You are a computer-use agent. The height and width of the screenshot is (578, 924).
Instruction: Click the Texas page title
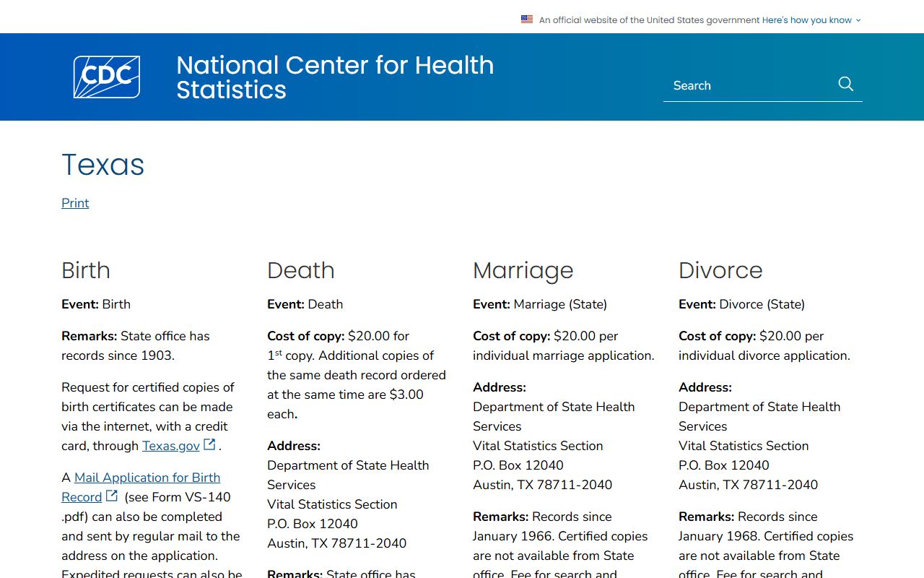coord(103,165)
